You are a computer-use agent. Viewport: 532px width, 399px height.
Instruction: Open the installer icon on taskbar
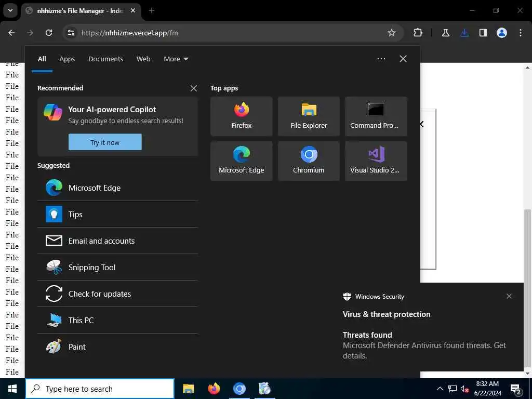point(264,389)
